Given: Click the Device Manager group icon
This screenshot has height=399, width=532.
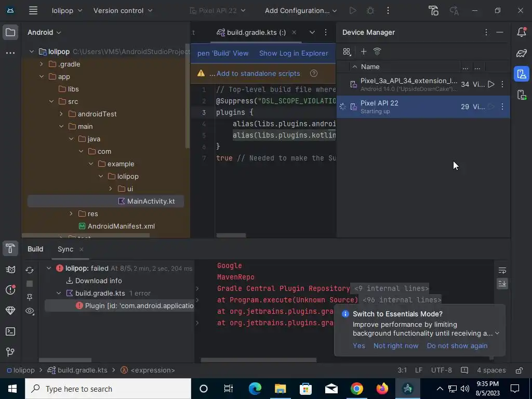Looking at the screenshot, I should tap(347, 51).
